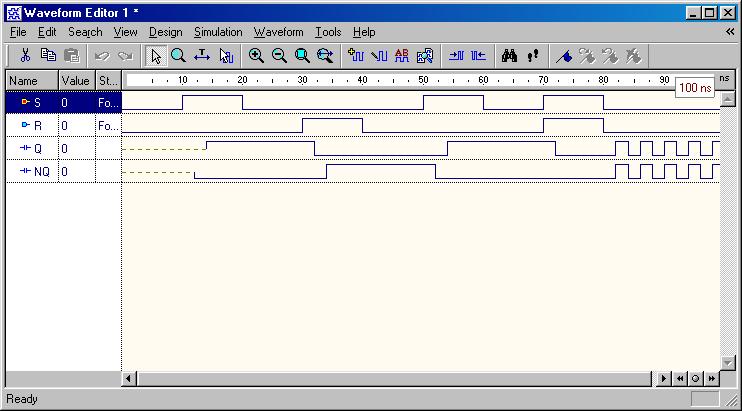Click the last grayed bookmark icon
The image size is (742, 411).
(x=633, y=56)
